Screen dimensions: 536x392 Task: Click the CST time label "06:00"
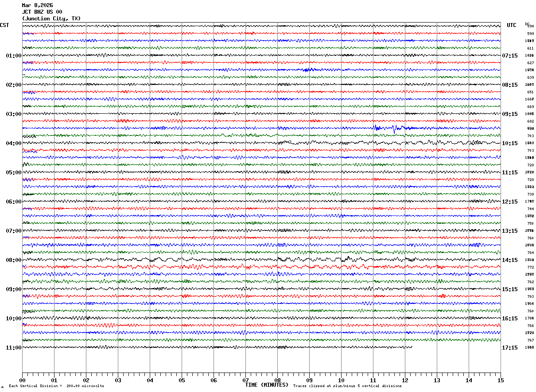click(13, 202)
